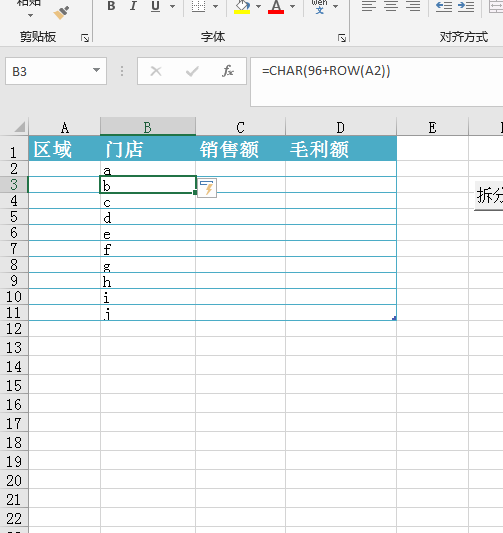Select row 12 header
The image size is (503, 533).
14,329
